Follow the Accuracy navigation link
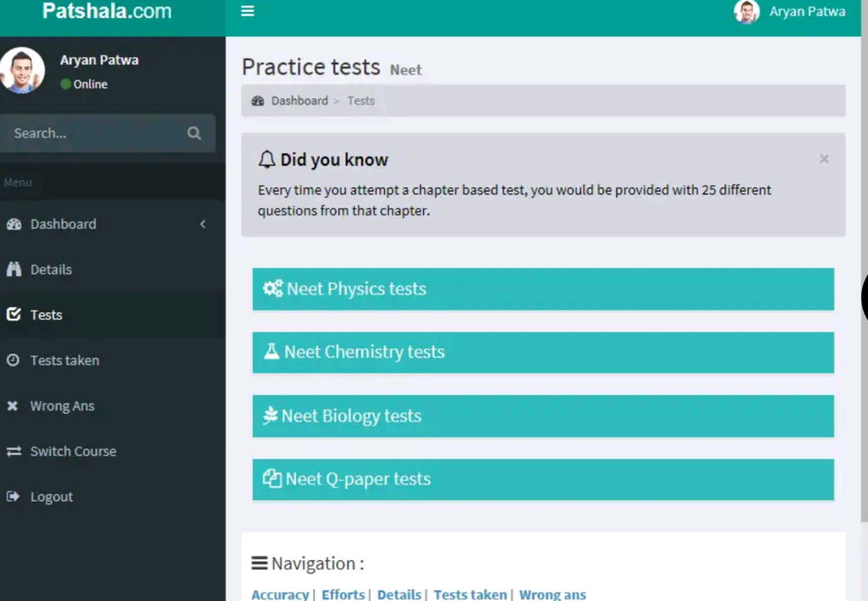 pos(280,594)
